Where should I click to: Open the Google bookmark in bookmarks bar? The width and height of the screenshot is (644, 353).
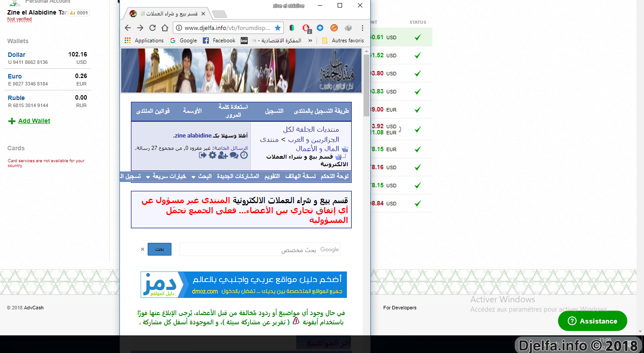tap(183, 41)
